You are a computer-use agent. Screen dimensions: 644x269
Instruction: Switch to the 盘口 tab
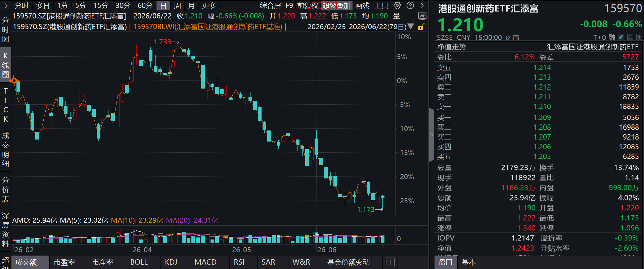446,262
